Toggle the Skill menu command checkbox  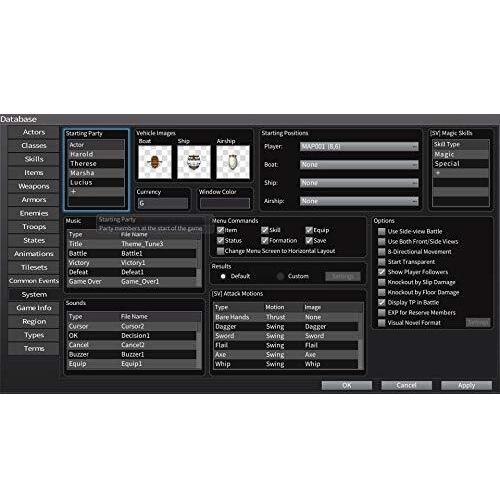pyautogui.click(x=265, y=230)
